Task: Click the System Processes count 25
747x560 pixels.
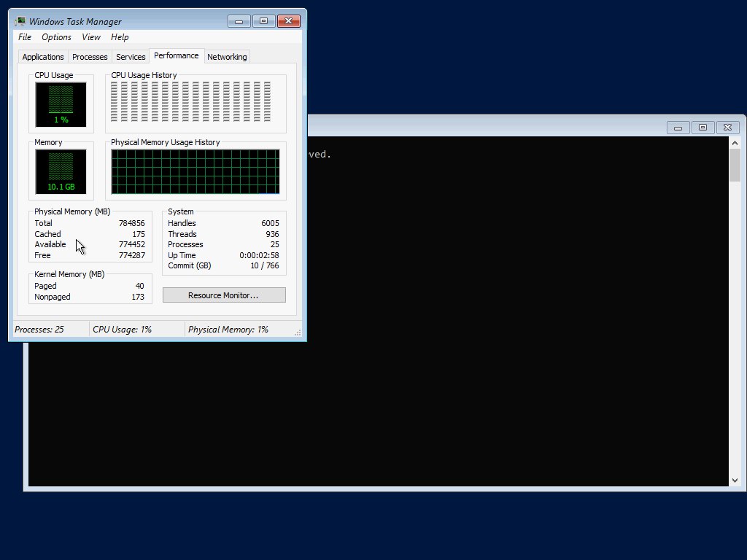Action: tap(275, 245)
